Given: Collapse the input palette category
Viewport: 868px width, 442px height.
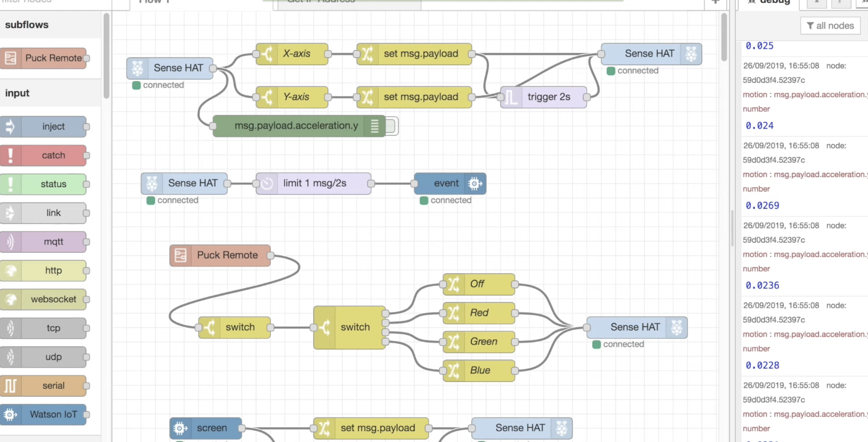Looking at the screenshot, I should tap(51, 93).
